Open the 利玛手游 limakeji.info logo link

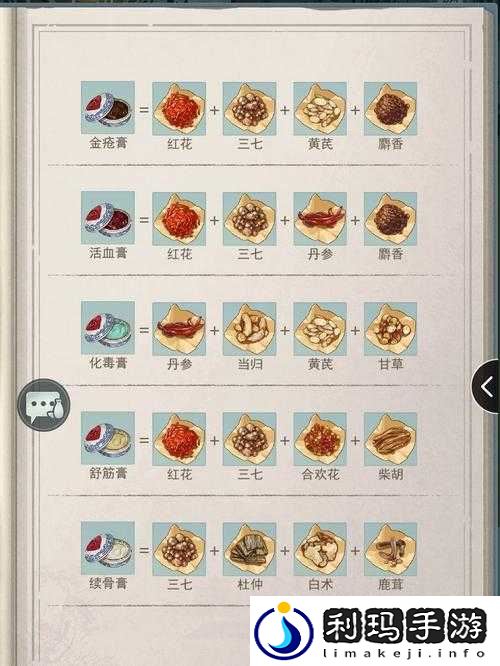tap(375, 631)
